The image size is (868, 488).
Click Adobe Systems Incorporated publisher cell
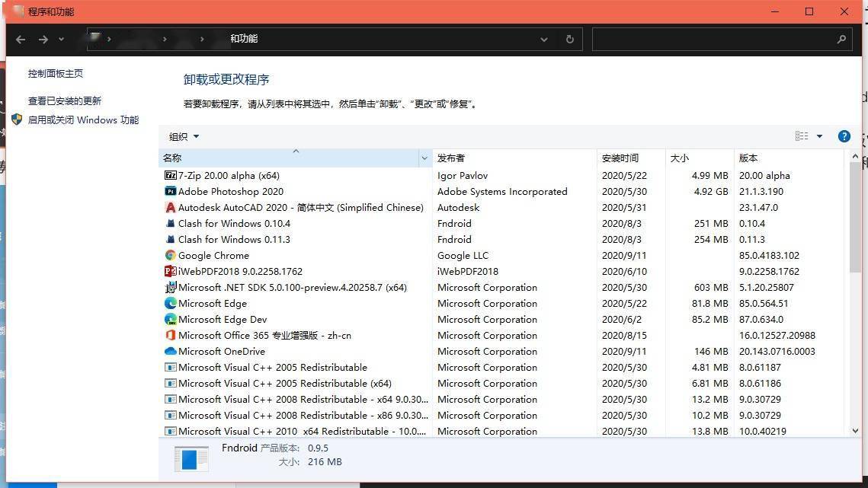pyautogui.click(x=502, y=191)
